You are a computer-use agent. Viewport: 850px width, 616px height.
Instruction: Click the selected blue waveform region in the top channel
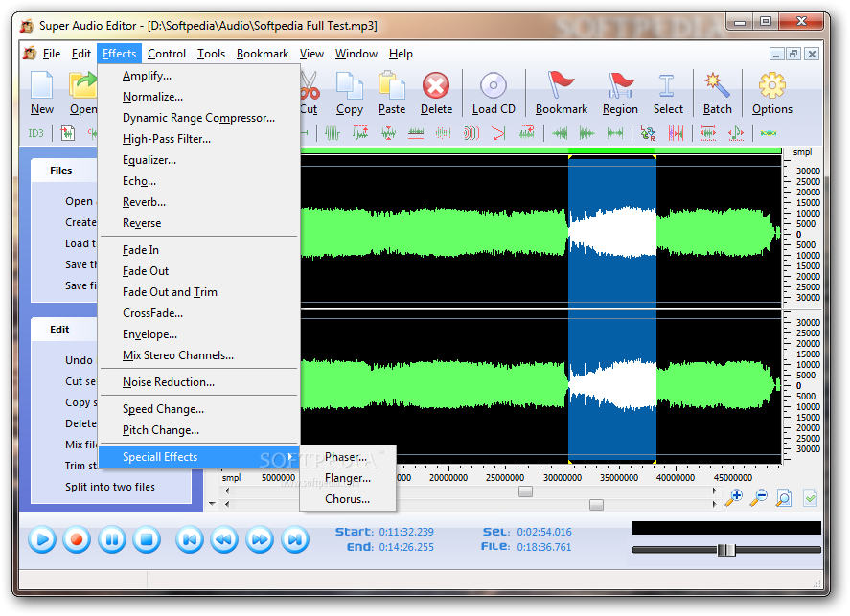click(x=612, y=231)
